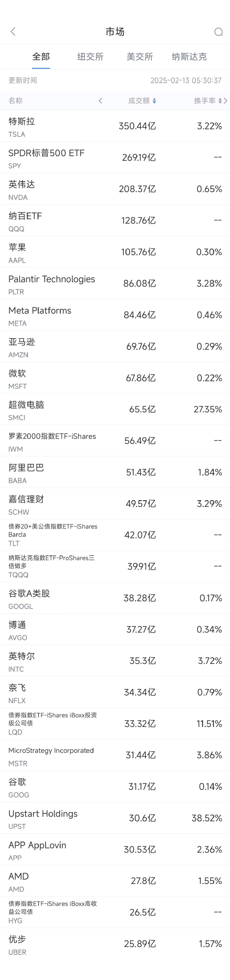Tap the back arrow icon
The height and width of the screenshot is (980, 230).
click(13, 32)
